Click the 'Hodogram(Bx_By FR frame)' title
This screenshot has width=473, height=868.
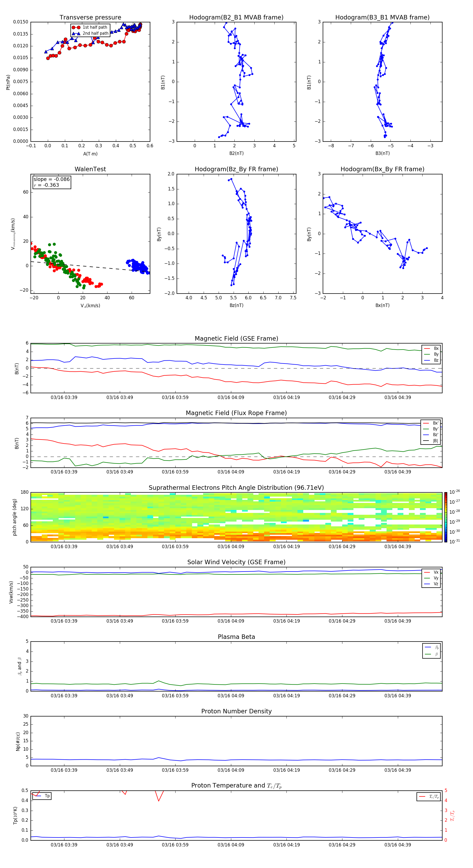coord(382,169)
